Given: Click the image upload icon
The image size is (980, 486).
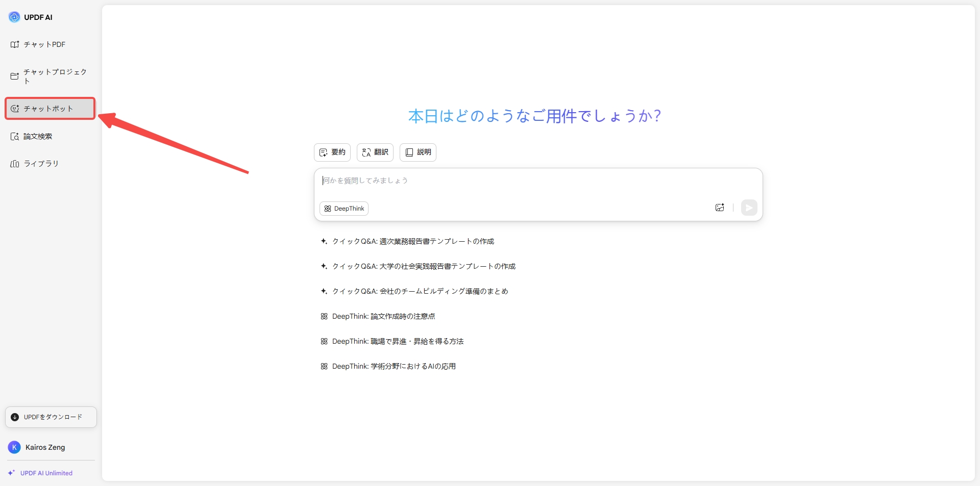Looking at the screenshot, I should [720, 208].
